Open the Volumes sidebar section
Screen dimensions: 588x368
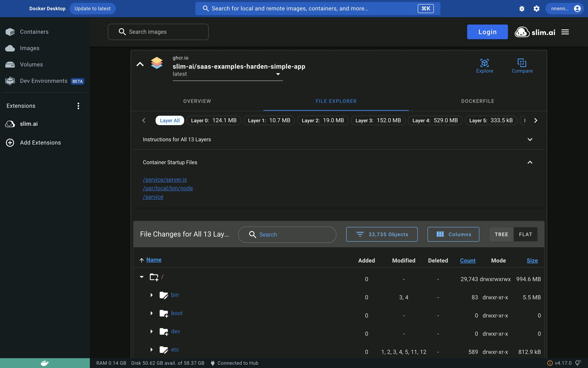pos(45,64)
